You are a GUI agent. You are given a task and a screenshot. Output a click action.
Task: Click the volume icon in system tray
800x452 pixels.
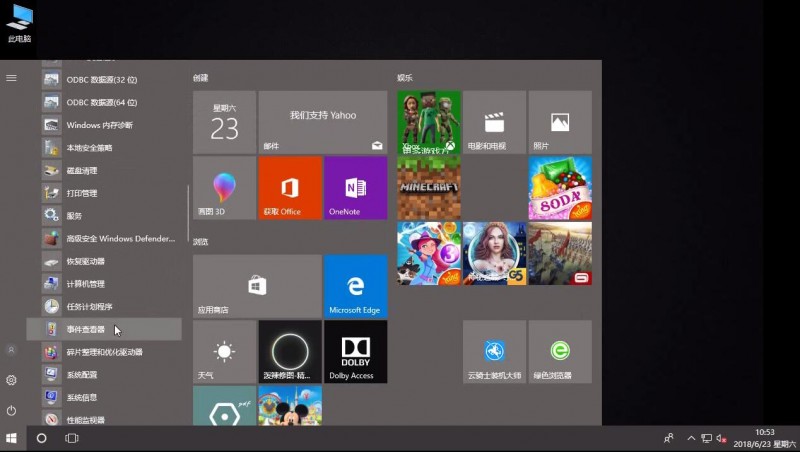pyautogui.click(x=721, y=438)
